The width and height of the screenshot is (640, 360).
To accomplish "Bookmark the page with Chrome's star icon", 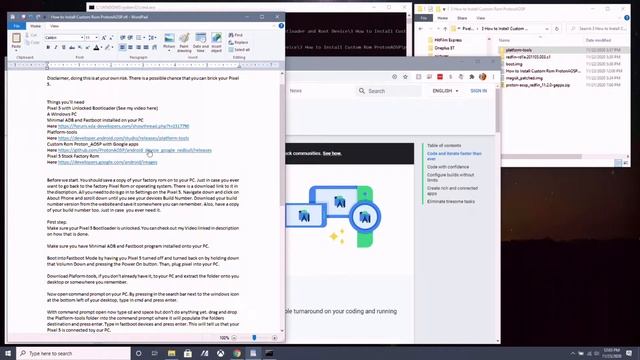I will pyautogui.click(x=405, y=77).
